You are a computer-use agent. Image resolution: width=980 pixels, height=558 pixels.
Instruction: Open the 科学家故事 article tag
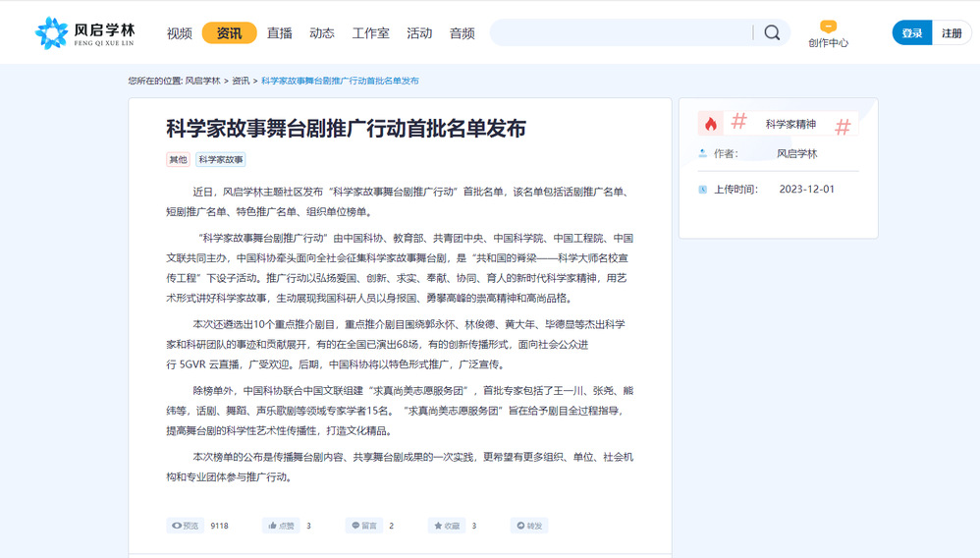pos(221,159)
